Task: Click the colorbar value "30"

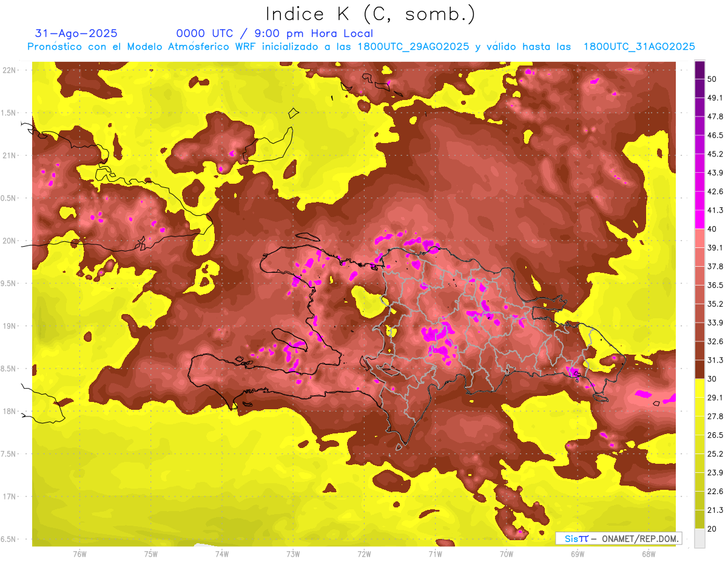Action: 713,379
